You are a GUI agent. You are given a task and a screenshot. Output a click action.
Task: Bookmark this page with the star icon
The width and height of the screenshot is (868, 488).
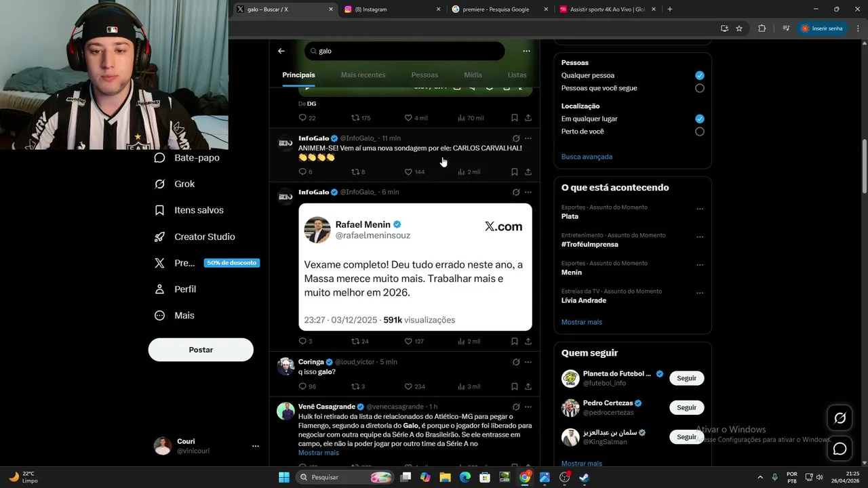coord(739,28)
